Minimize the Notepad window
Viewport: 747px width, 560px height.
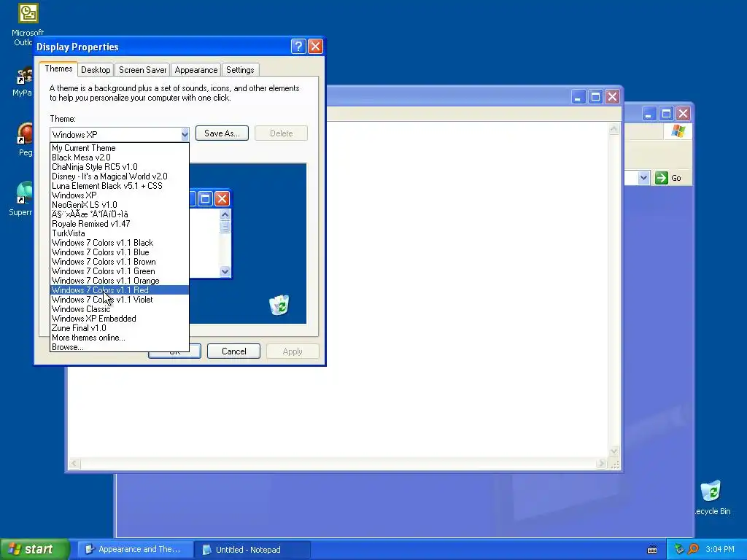coord(578,97)
